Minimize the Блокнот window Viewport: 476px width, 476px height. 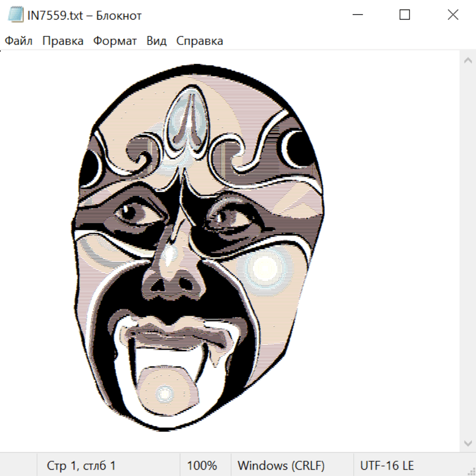pos(356,15)
